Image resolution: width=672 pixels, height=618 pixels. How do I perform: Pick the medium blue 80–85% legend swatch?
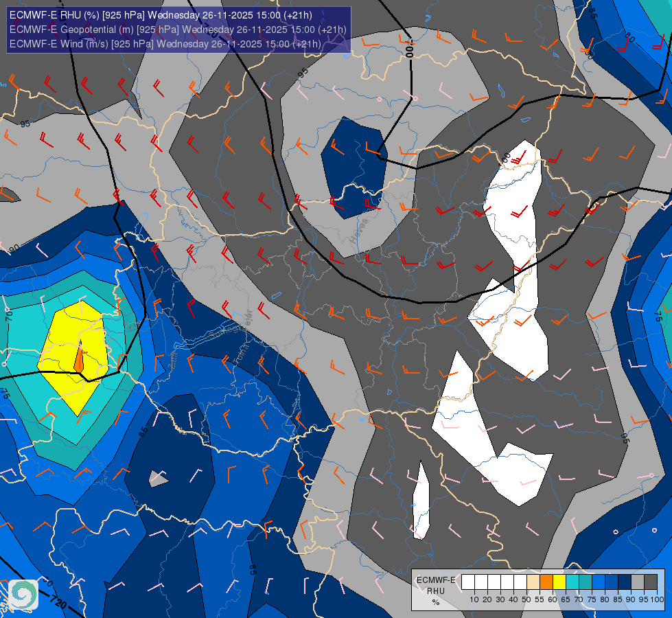pos(612,582)
